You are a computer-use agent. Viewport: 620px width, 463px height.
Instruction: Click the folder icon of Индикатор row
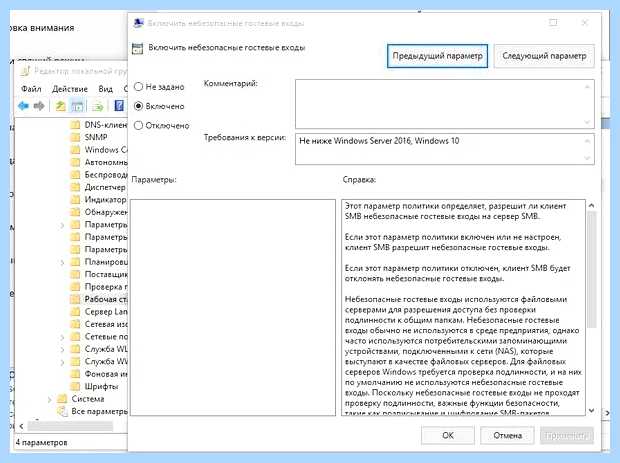coord(75,200)
